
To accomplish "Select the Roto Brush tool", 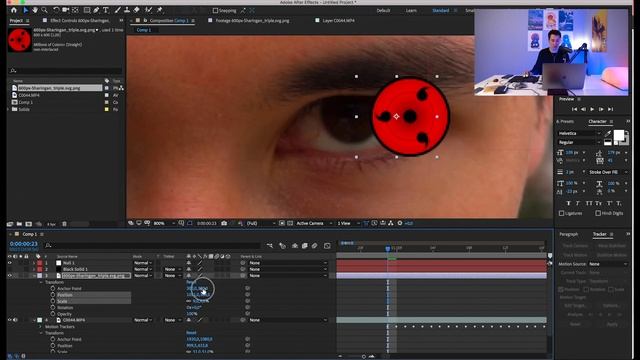I will pos(149,10).
